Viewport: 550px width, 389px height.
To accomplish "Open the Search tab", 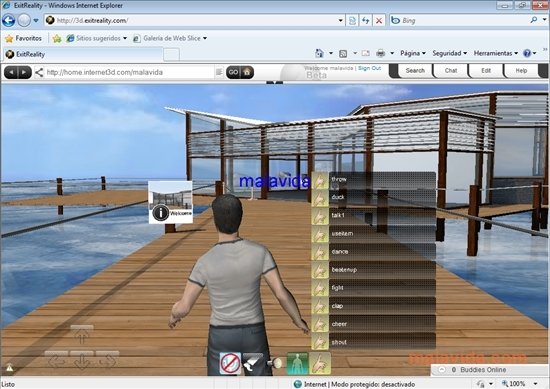I will [x=415, y=71].
